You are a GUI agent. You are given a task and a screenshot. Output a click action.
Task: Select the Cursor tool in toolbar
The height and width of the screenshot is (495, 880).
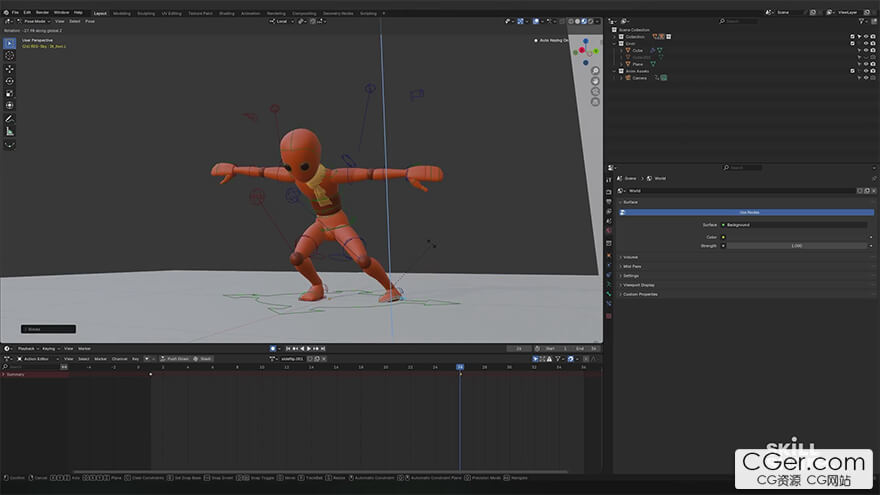pos(10,56)
